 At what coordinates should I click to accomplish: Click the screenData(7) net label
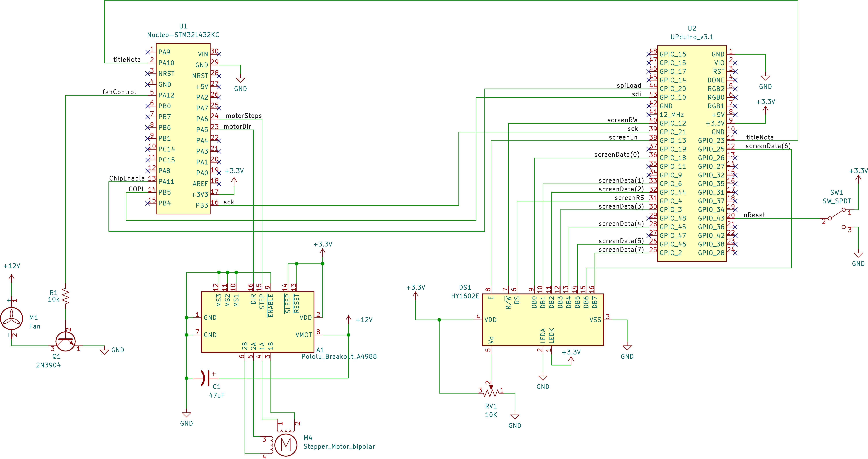tap(621, 250)
